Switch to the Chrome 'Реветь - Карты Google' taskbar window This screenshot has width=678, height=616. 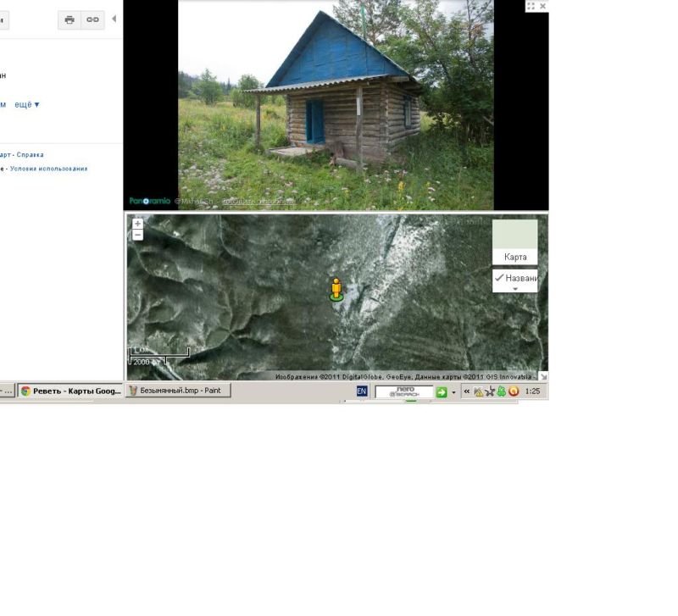[x=70, y=391]
